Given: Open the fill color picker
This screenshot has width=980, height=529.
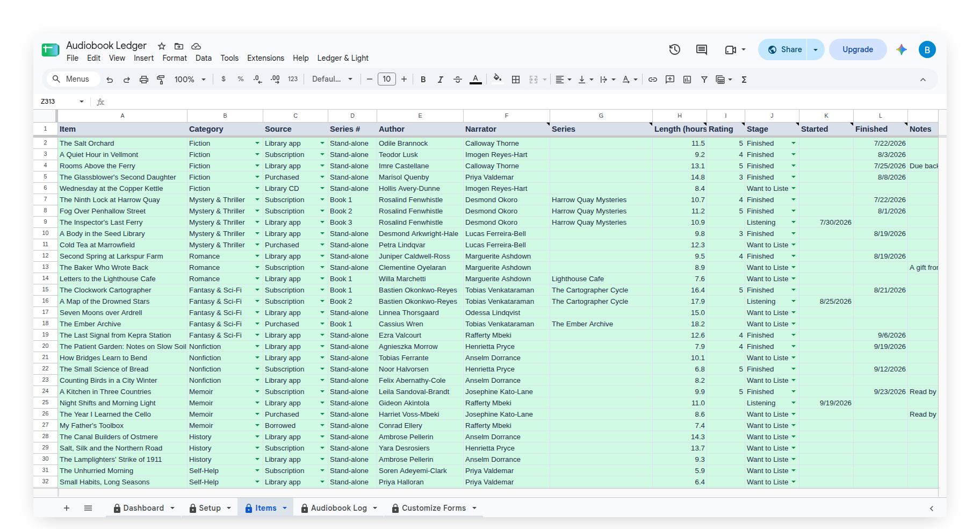Looking at the screenshot, I should (x=498, y=80).
